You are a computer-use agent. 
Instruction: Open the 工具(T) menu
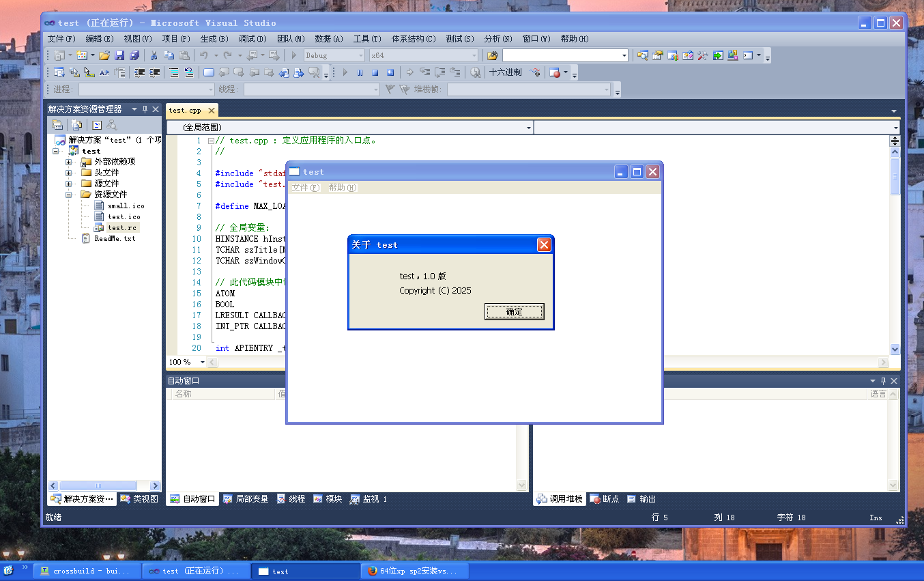point(367,39)
